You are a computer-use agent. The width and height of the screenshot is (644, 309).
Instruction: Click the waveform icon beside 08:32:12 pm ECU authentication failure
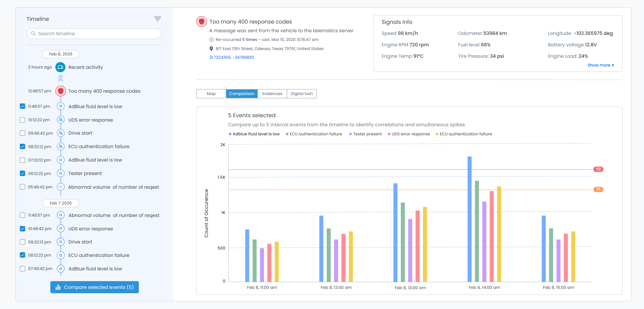tap(61, 146)
